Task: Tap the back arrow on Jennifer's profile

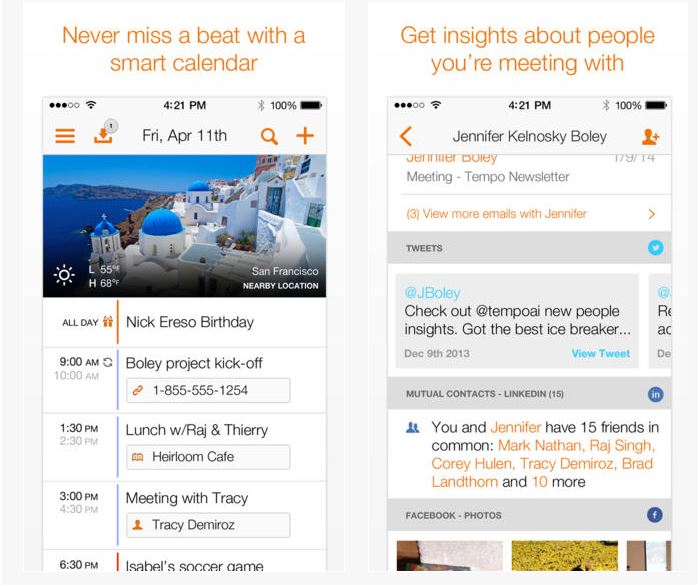Action: (406, 136)
